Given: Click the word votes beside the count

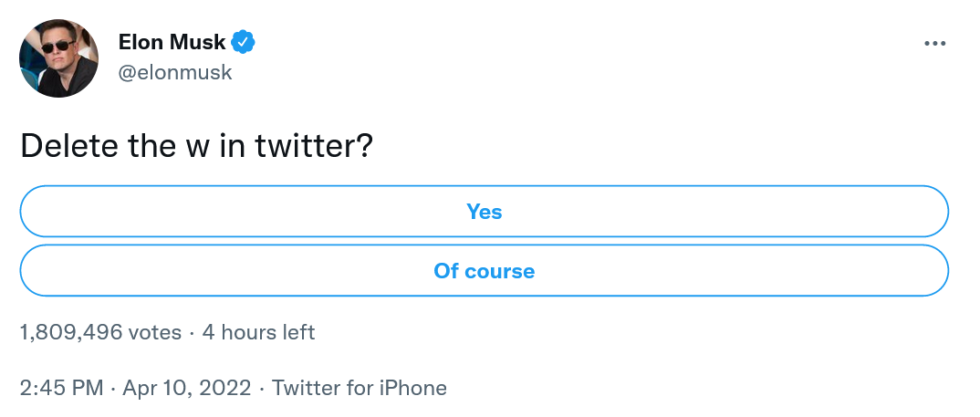Looking at the screenshot, I should [155, 332].
